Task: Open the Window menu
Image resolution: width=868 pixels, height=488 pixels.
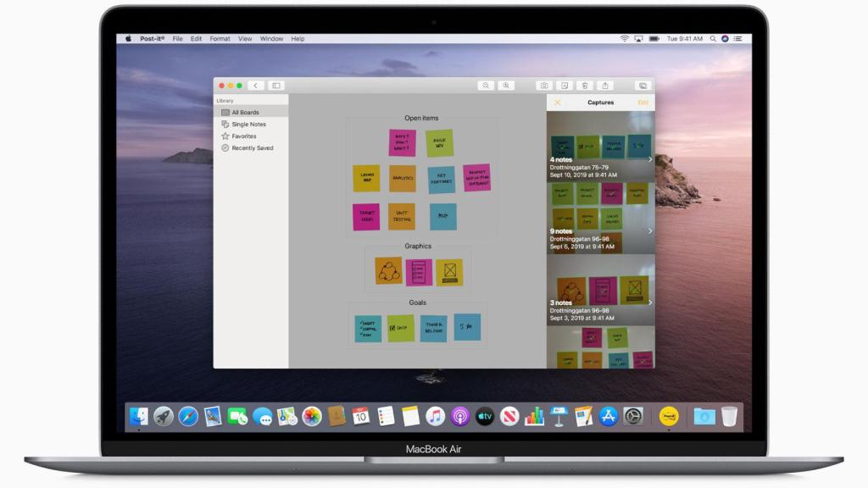Action: click(271, 38)
